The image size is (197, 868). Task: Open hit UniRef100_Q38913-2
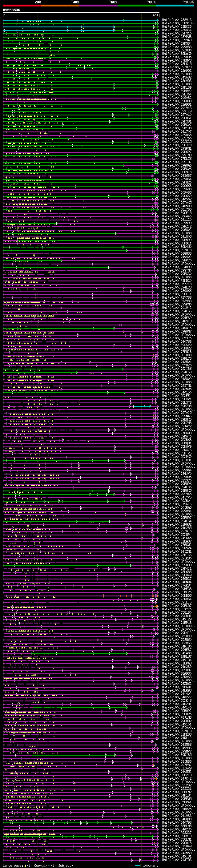pos(179,23)
